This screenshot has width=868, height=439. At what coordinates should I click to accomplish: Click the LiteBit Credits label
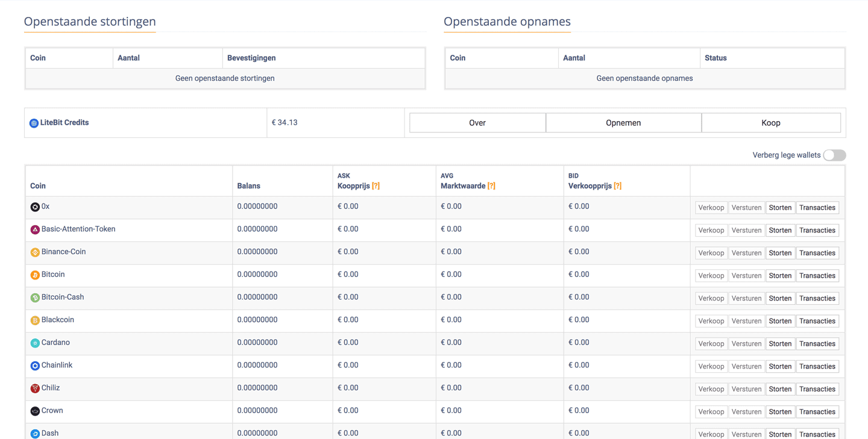tap(64, 122)
